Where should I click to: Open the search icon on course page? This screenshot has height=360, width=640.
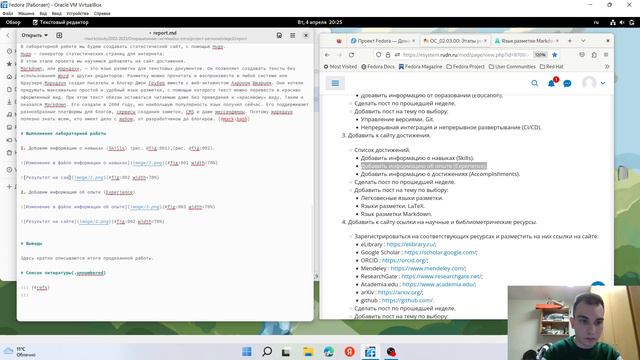pos(534,83)
